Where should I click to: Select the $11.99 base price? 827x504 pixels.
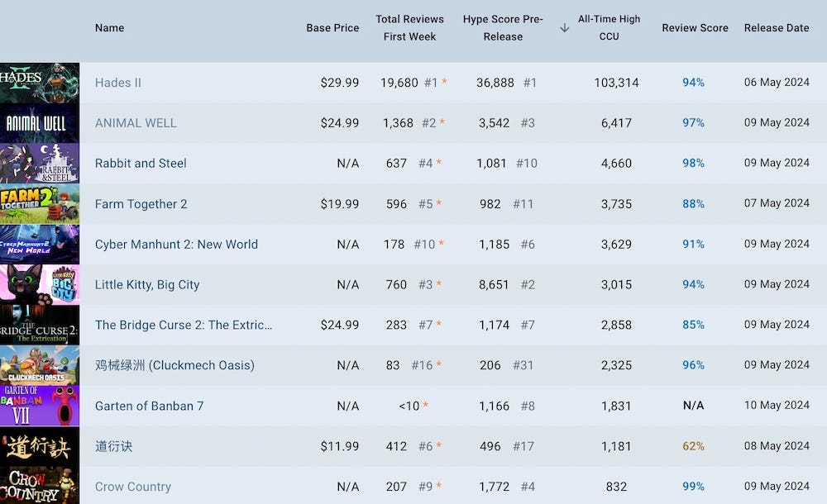coord(340,446)
